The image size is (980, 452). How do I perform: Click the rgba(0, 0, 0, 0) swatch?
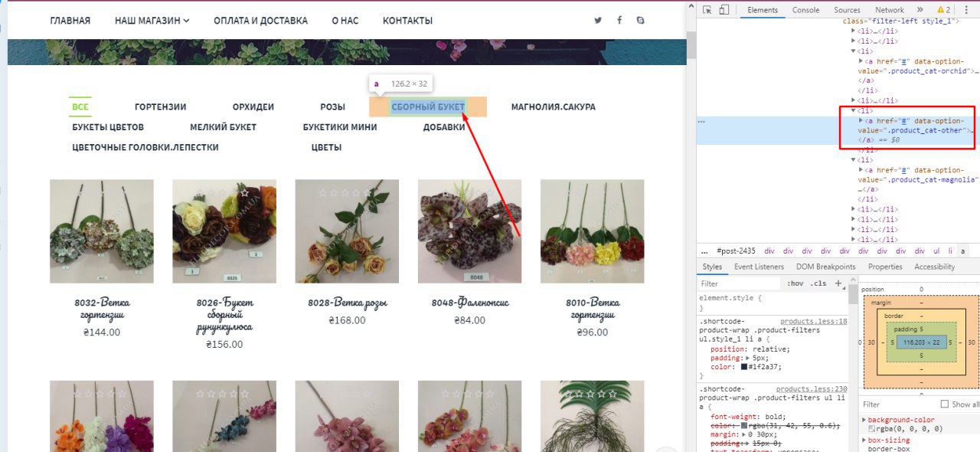click(x=872, y=429)
